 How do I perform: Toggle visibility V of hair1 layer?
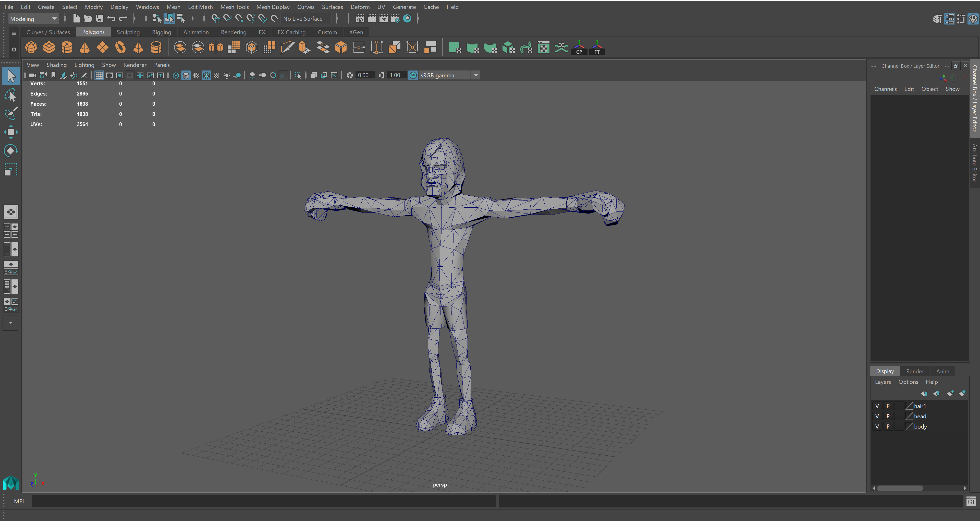877,406
